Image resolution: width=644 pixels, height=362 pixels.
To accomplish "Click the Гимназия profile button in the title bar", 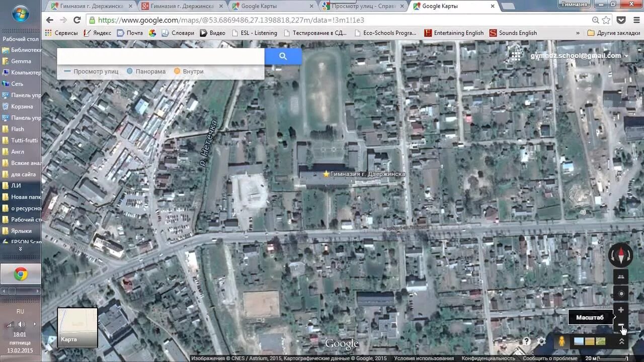I will coord(575,4).
